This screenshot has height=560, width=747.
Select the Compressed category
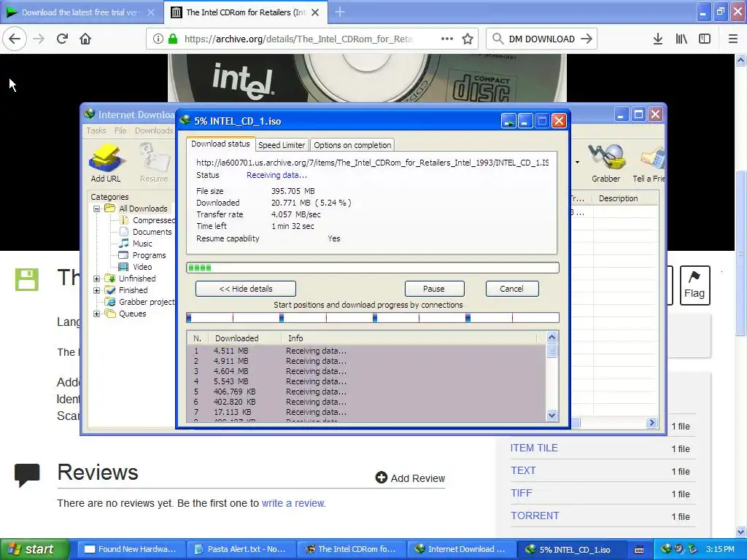[x=147, y=220]
